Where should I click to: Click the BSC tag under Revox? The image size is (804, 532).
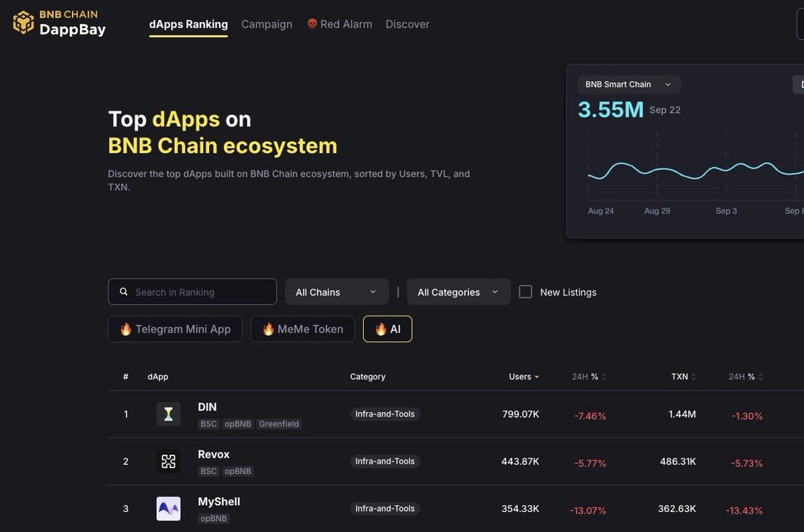pos(208,471)
